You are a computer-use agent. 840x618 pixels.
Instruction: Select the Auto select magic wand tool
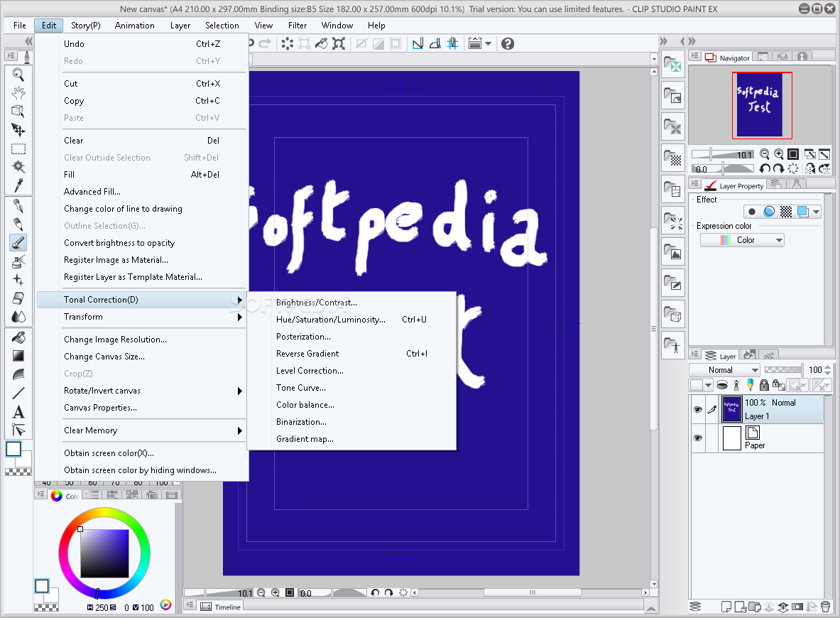[18, 167]
